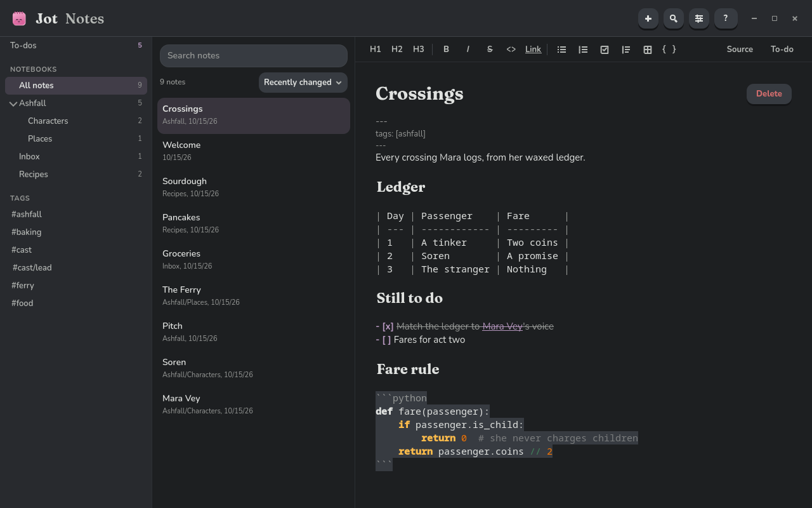Follow the Mara Vey link in the note
This screenshot has width=812, height=508.
(502, 326)
